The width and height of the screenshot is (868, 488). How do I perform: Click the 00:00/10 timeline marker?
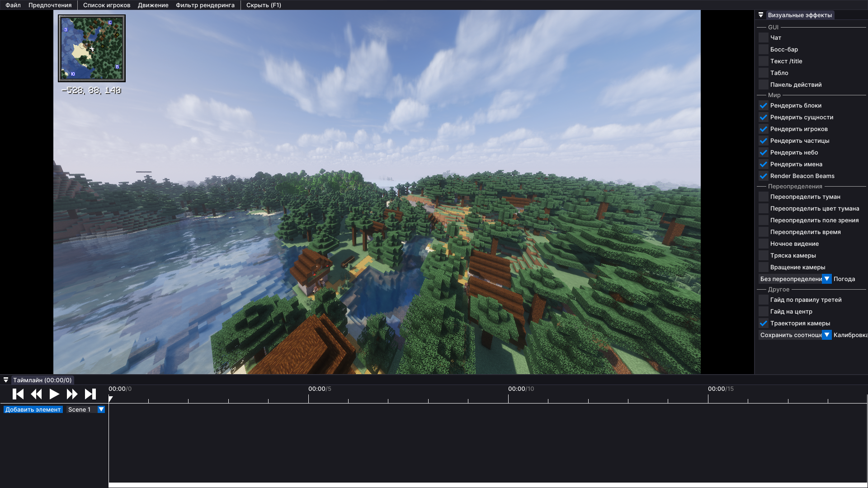pyautogui.click(x=521, y=389)
